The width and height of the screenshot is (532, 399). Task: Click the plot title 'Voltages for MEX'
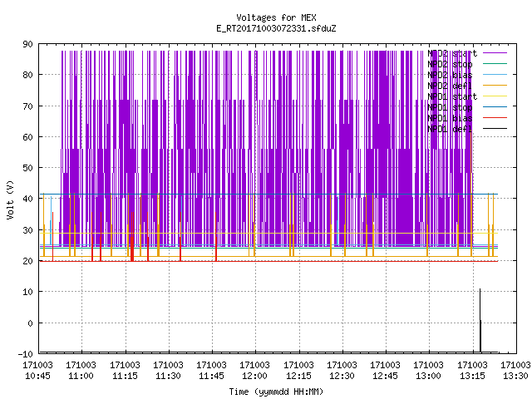tap(276, 17)
